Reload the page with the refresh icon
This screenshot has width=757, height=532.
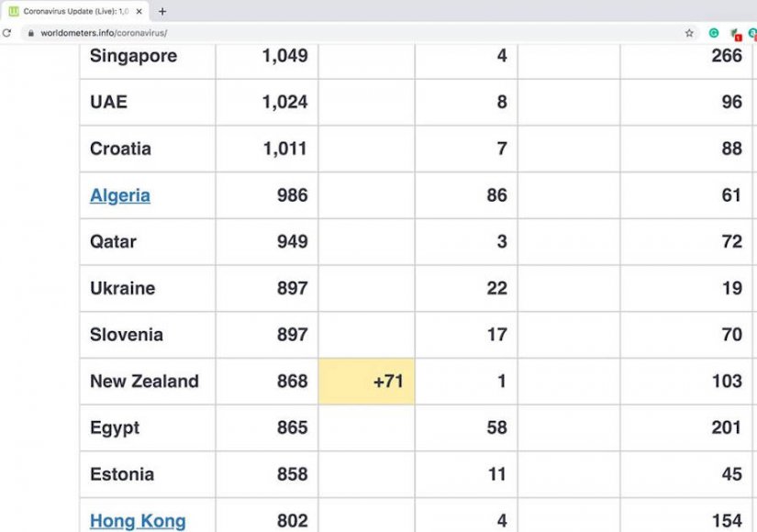pyautogui.click(x=7, y=33)
